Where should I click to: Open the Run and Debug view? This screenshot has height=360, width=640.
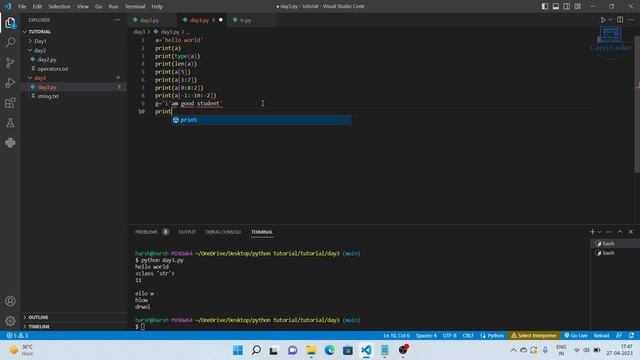10,82
